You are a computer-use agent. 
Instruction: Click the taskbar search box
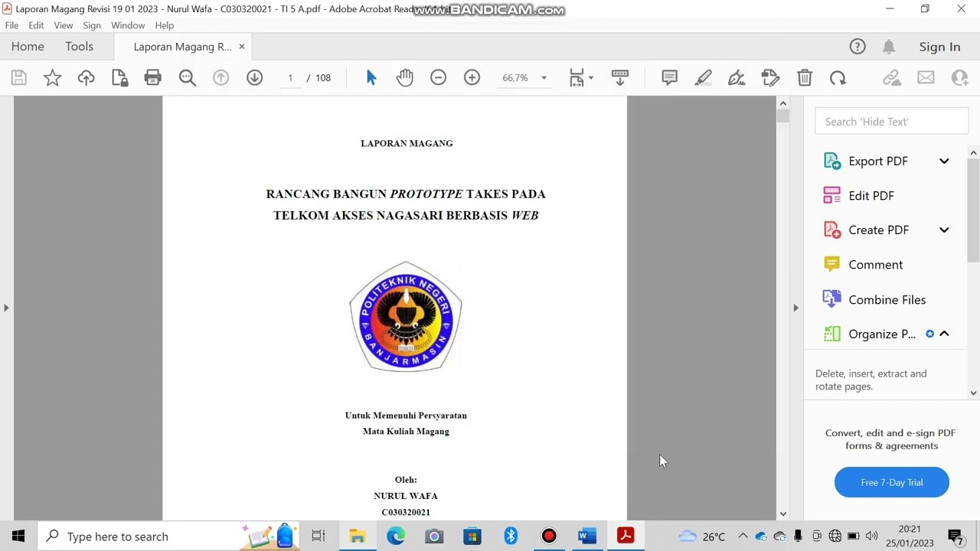pos(168,536)
